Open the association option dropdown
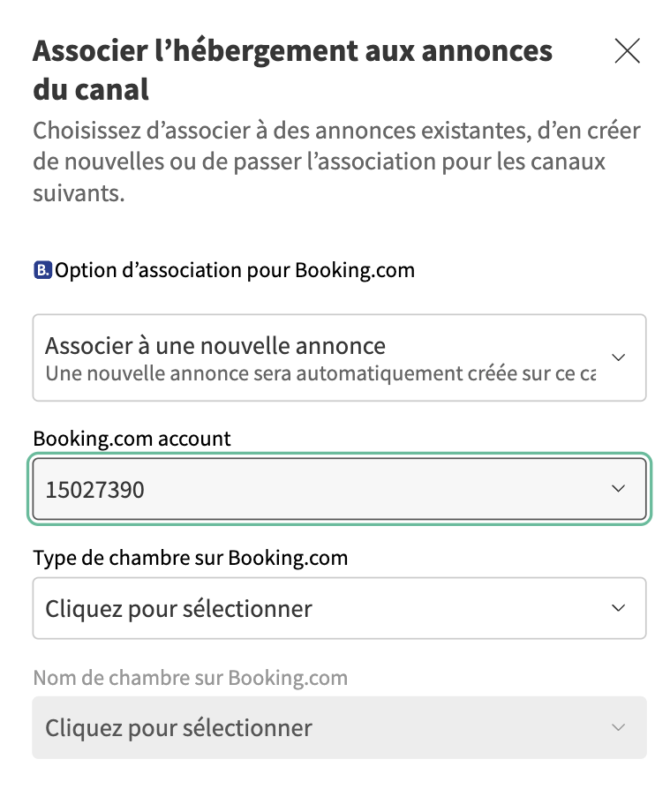Image resolution: width=655 pixels, height=812 pixels. click(x=339, y=357)
